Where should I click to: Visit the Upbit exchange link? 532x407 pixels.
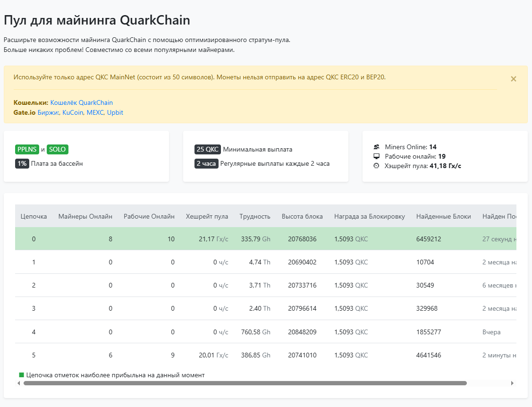115,112
